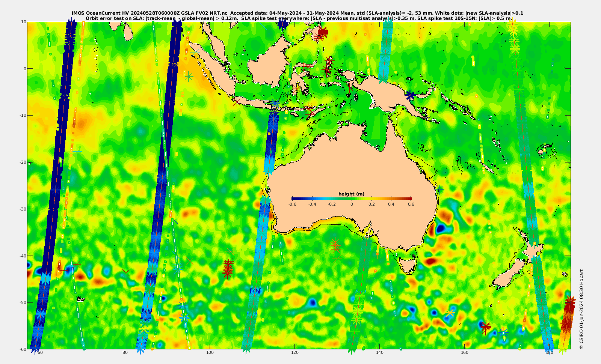Click the '© CSIRO 01-Jun-2024 08:30 Hobart' credit text
Image resolution: width=601 pixels, height=364 pixels.
[581, 309]
